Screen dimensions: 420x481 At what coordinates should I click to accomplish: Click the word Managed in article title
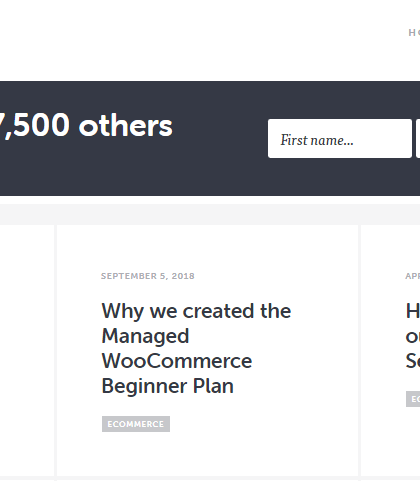[x=145, y=337]
